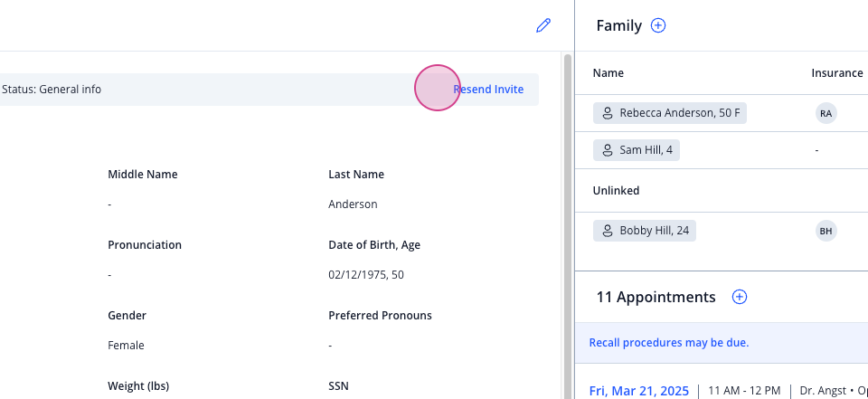Open Rebecca Anderson, 50 F family chip
The height and width of the screenshot is (399, 868).
pos(670,113)
